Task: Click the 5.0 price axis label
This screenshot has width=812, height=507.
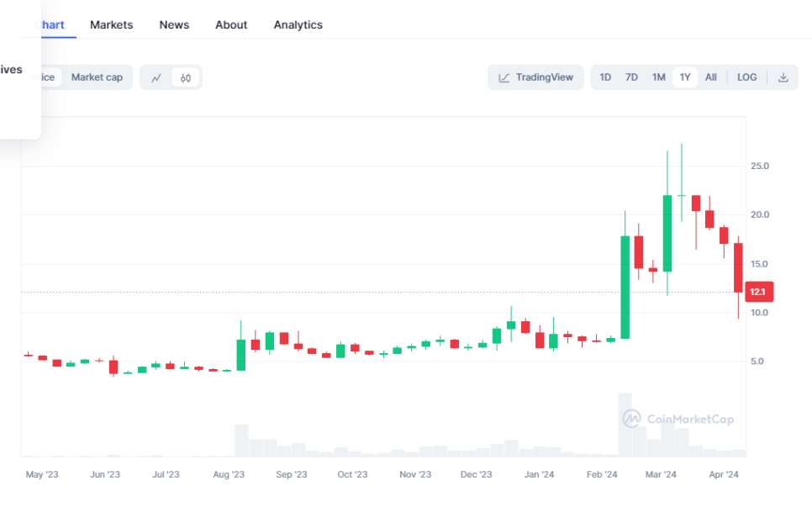Action: 757,362
